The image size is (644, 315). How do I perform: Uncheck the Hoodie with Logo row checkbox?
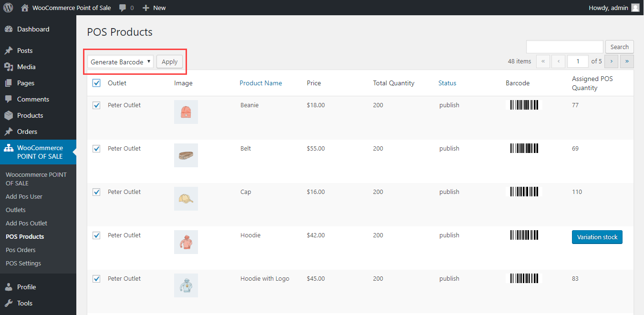(x=96, y=279)
